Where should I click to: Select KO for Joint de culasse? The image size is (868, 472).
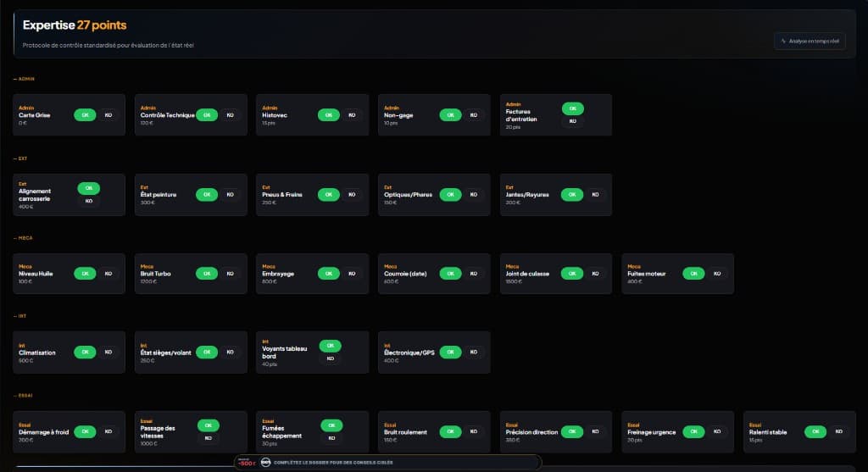tap(596, 274)
